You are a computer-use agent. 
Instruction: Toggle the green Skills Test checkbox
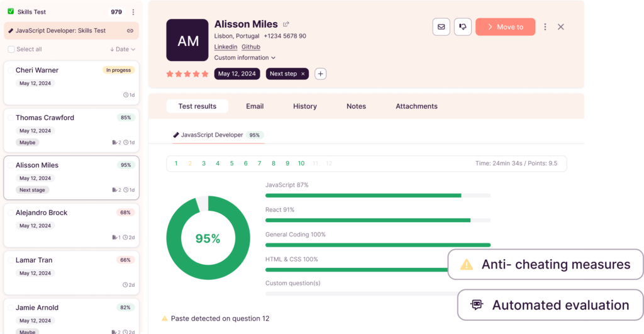[11, 12]
